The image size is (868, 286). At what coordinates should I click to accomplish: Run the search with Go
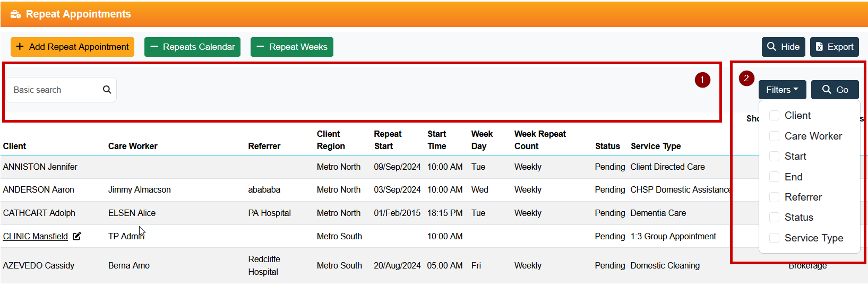click(x=835, y=90)
